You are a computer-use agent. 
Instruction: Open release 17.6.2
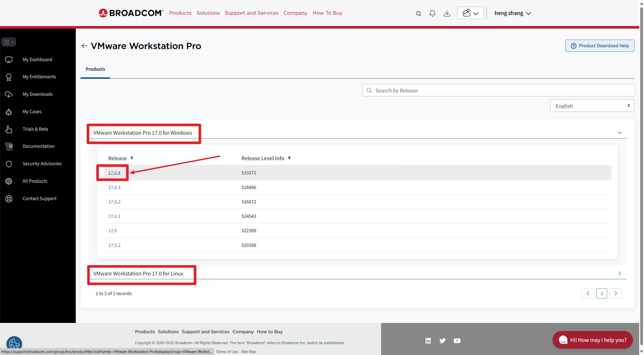[x=114, y=202]
